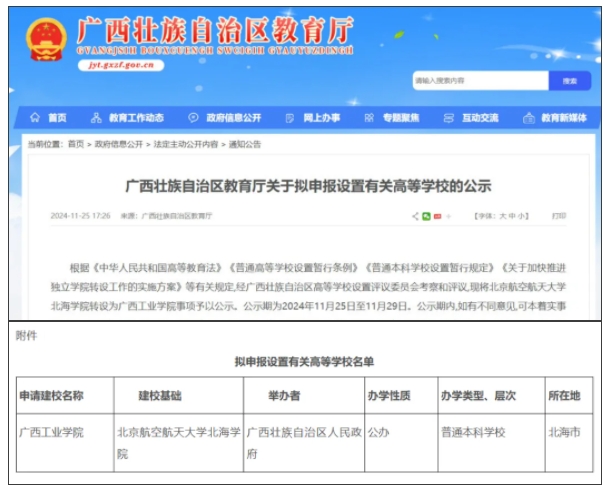Click the 广西壮族自治区人民政府 table cell
Viewport: 605px width, 489px height.
coord(304,443)
